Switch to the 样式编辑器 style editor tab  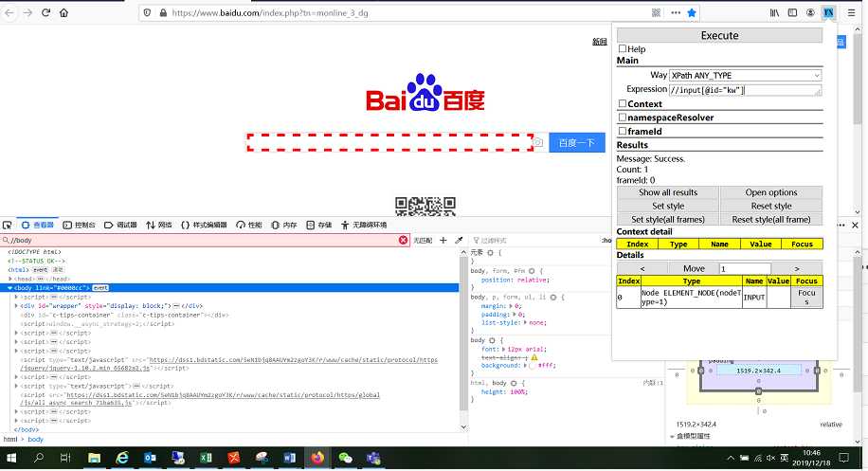(205, 226)
